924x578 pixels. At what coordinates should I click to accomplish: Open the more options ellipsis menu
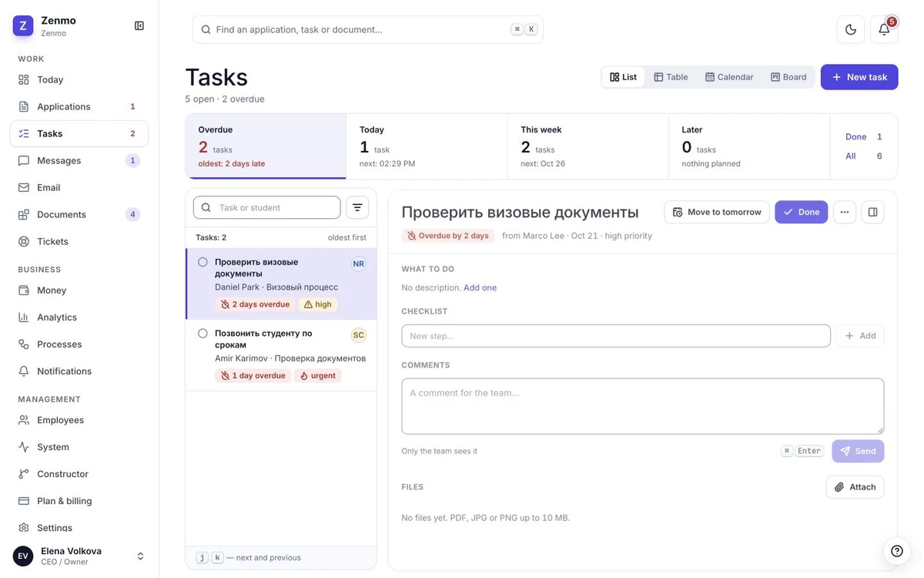(x=845, y=212)
